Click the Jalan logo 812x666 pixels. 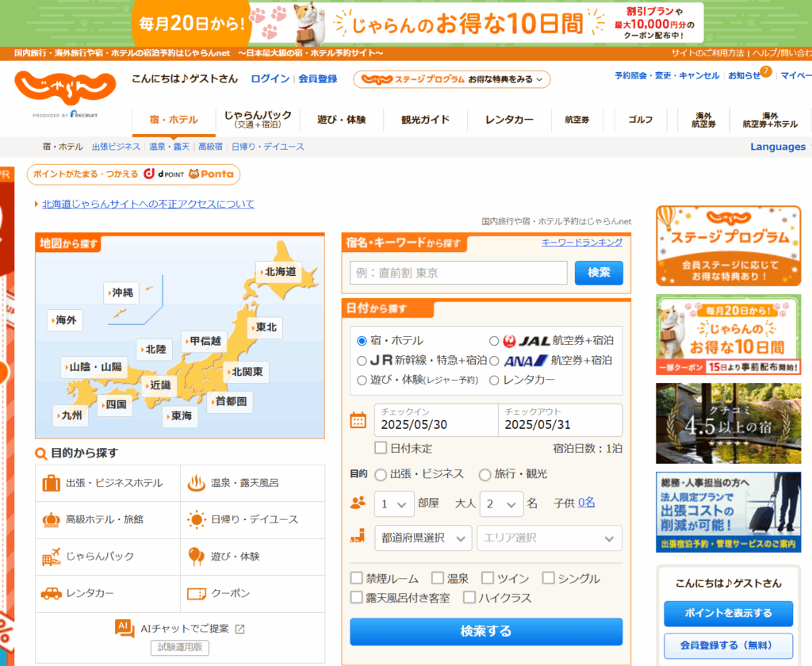[x=65, y=89]
